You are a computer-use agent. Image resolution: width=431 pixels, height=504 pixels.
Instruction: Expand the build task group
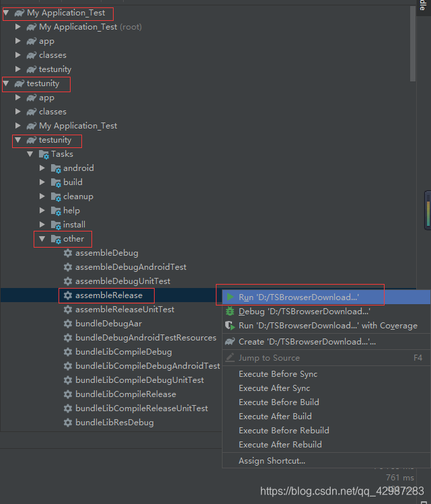click(42, 182)
